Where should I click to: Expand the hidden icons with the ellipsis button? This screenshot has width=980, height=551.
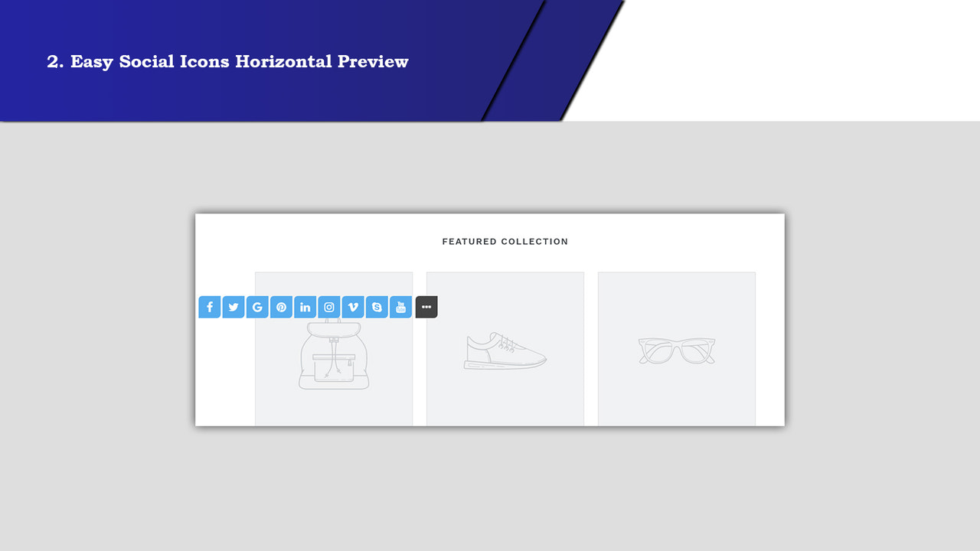(426, 307)
